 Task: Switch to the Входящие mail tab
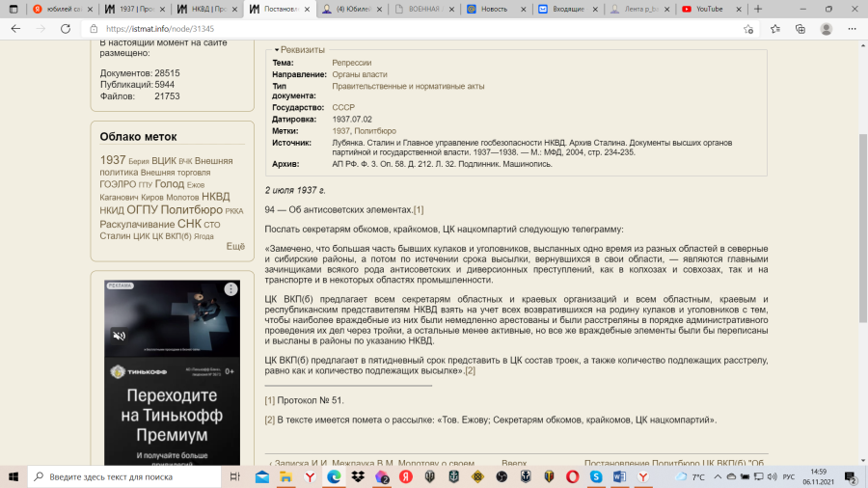coord(567,9)
